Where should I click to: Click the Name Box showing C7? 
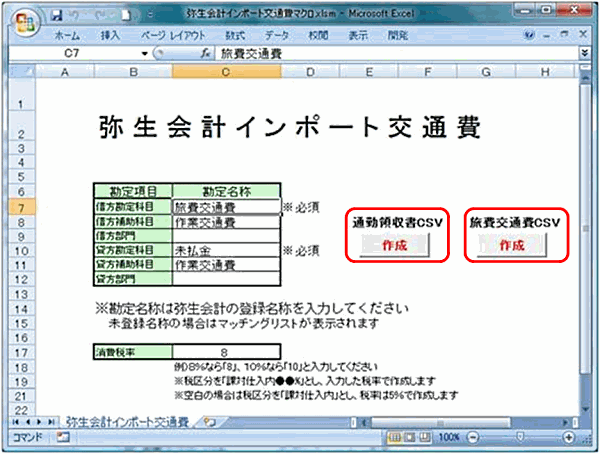(74, 53)
